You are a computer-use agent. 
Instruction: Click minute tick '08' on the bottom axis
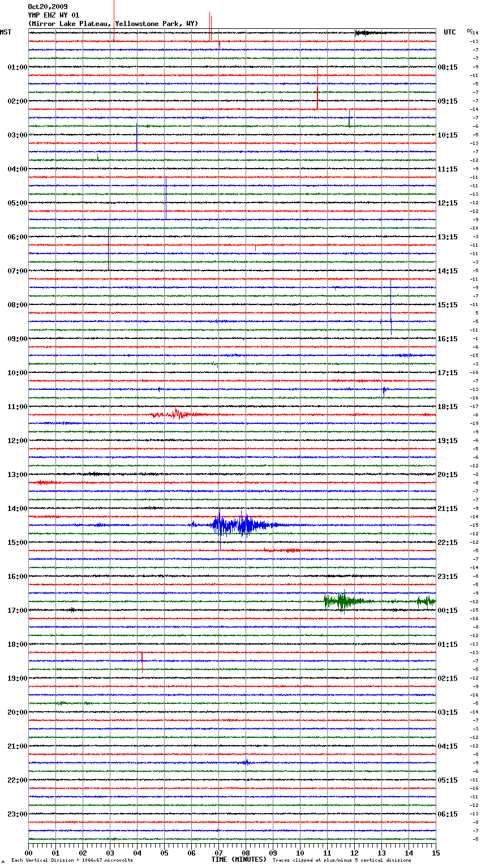point(246,853)
